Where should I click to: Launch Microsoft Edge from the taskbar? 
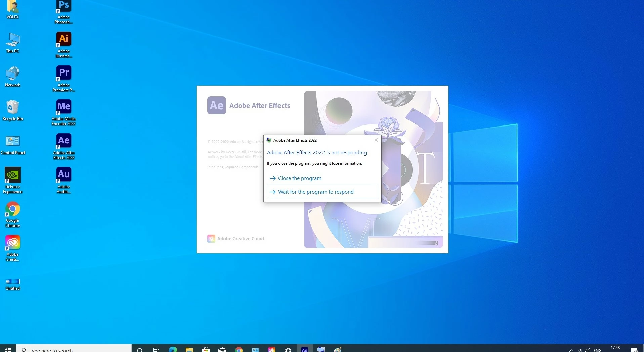[x=173, y=350]
